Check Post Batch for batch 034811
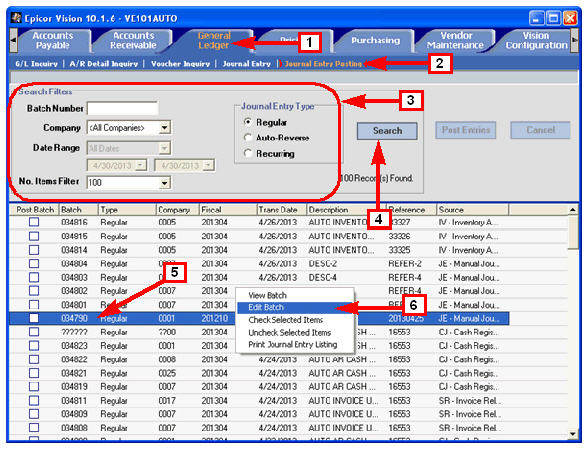The width and height of the screenshot is (585, 450). click(x=34, y=401)
